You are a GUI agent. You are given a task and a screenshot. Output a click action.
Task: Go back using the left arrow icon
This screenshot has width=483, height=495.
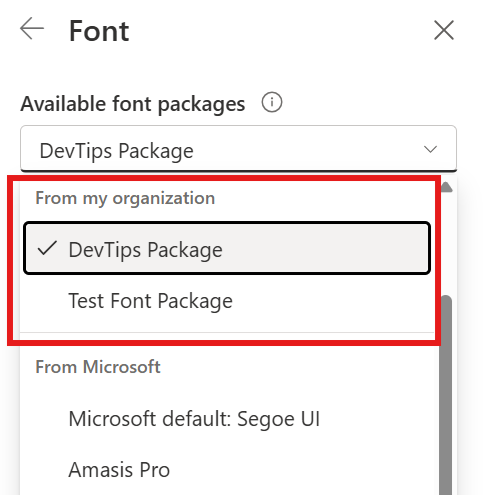(x=32, y=29)
